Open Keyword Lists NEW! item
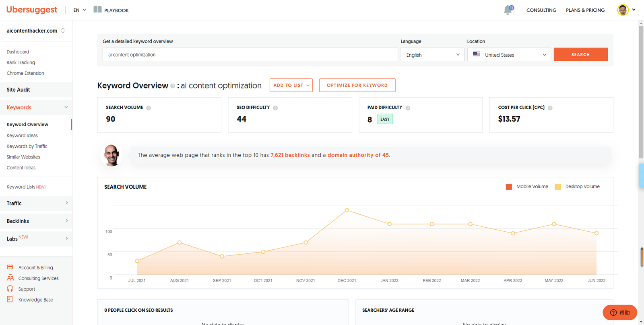644x325 pixels. (x=26, y=187)
